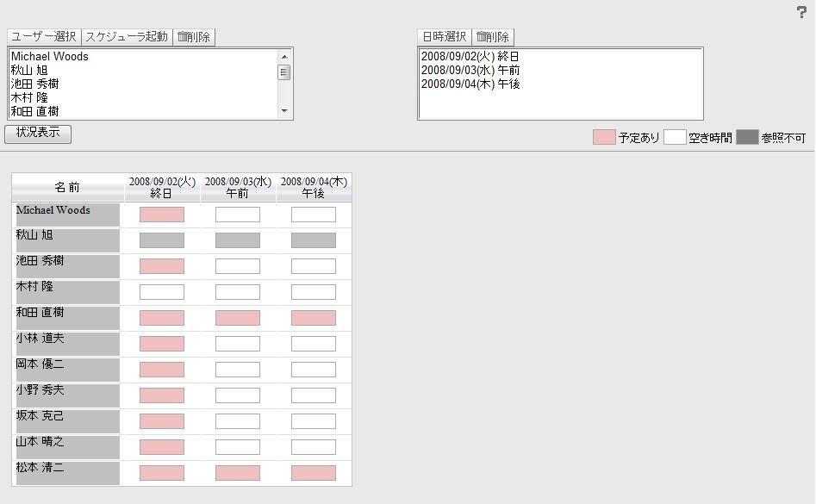Click the 削除 trash button beside 日時選択
This screenshot has width=816, height=504.
pos(493,37)
